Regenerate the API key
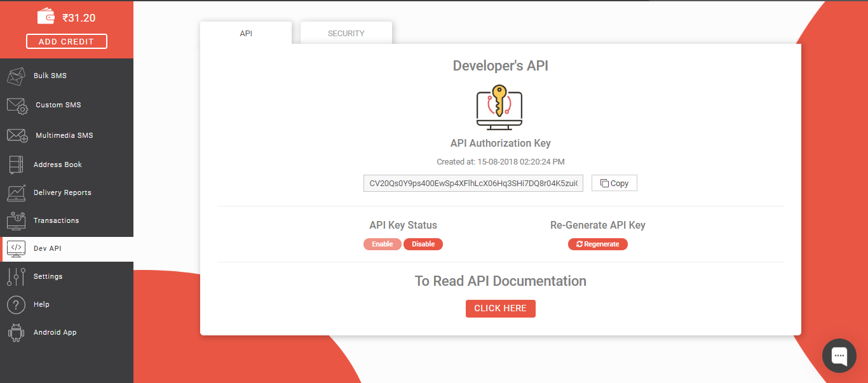 tap(598, 244)
